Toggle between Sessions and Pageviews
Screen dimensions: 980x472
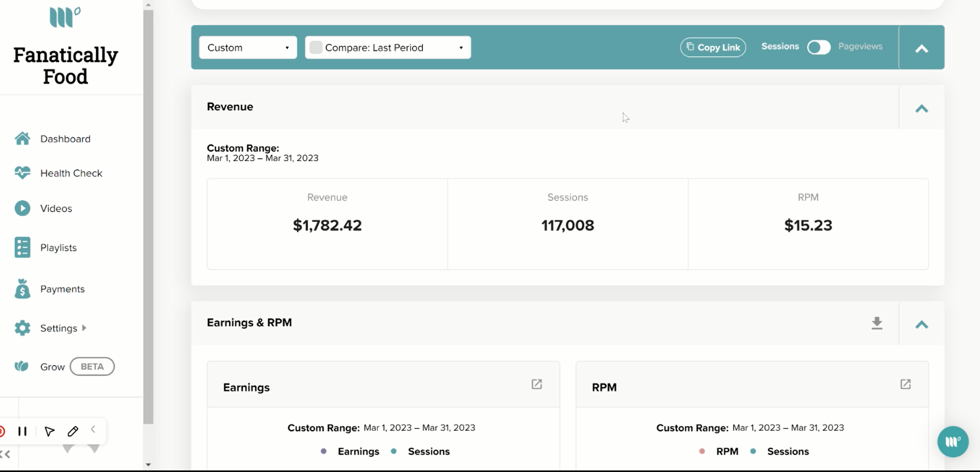pyautogui.click(x=819, y=47)
